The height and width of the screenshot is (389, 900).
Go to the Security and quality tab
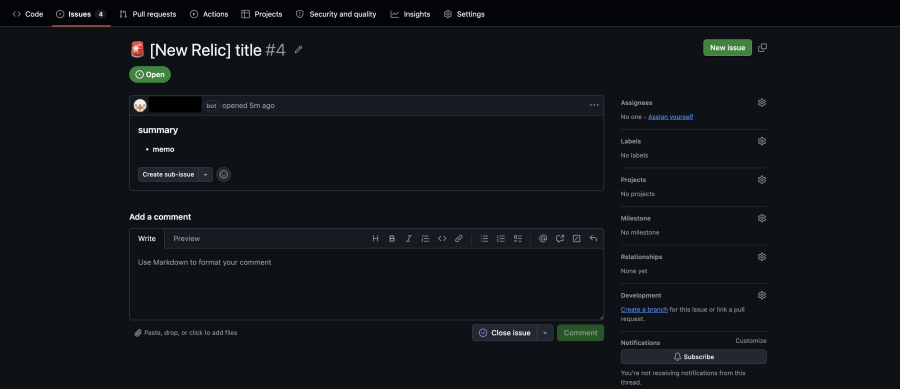(336, 14)
